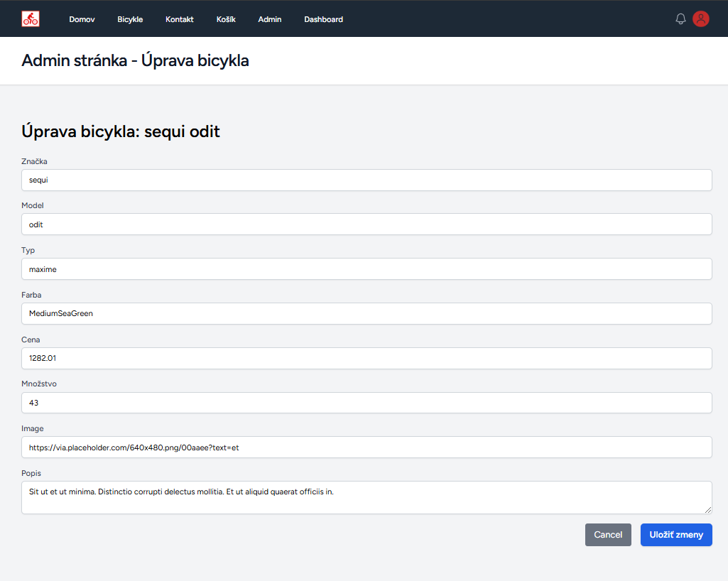The width and height of the screenshot is (728, 581).
Task: Save with the Uložiť zmeny button
Action: (676, 535)
